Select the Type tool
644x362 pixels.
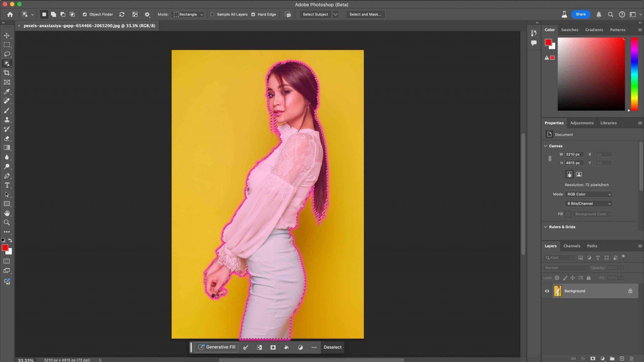7,185
